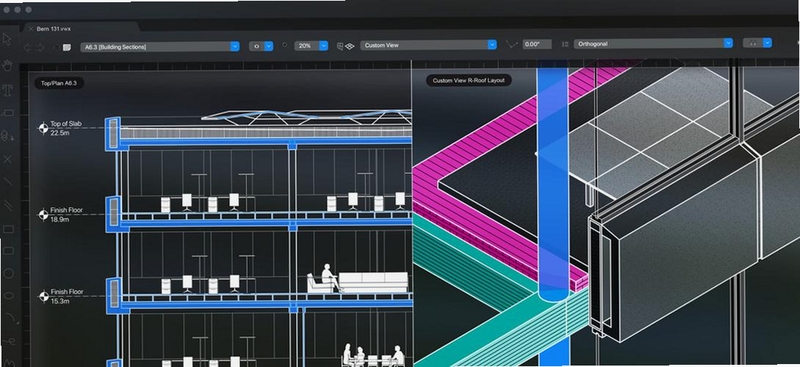Click the Custom View R-Roof Layout label

pos(468,81)
